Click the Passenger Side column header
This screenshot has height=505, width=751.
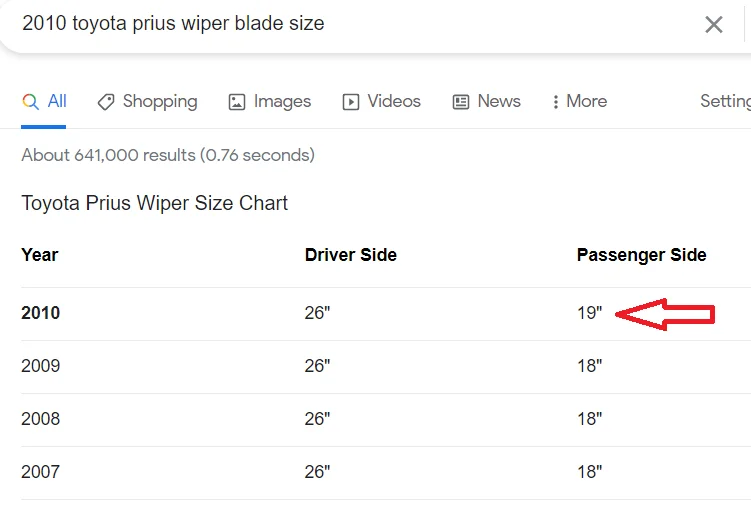coord(641,255)
